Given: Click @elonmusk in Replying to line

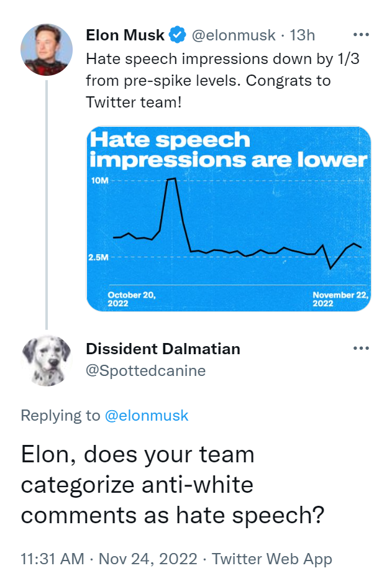Looking at the screenshot, I should point(146,416).
